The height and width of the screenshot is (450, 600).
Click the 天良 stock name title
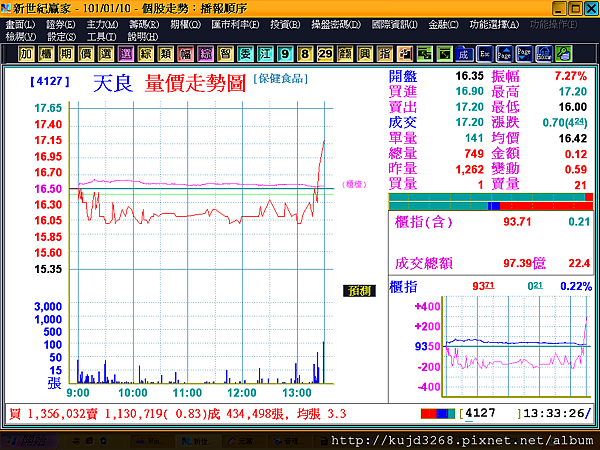coord(113,83)
